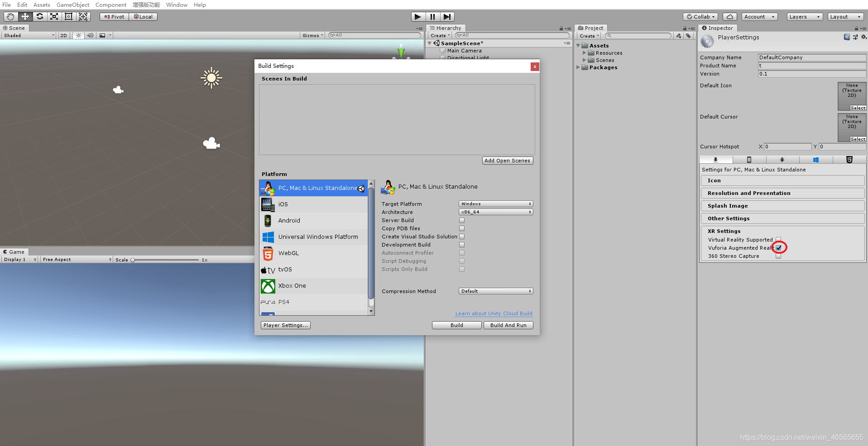
Task: Open Compression Method dropdown
Action: [496, 291]
